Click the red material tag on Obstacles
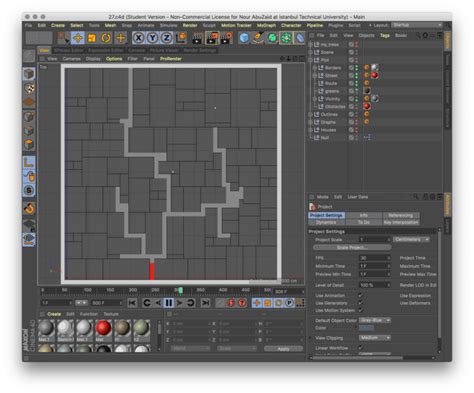 point(367,106)
